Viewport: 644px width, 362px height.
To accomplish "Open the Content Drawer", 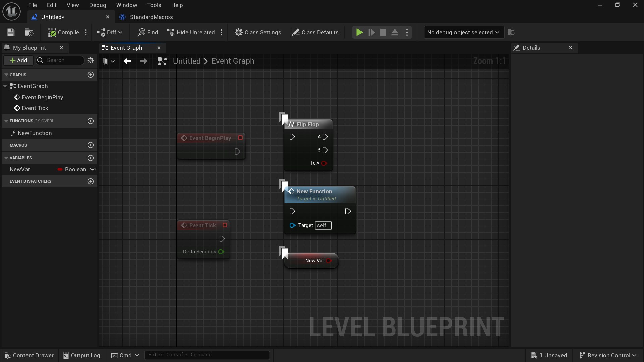I will [x=29, y=355].
